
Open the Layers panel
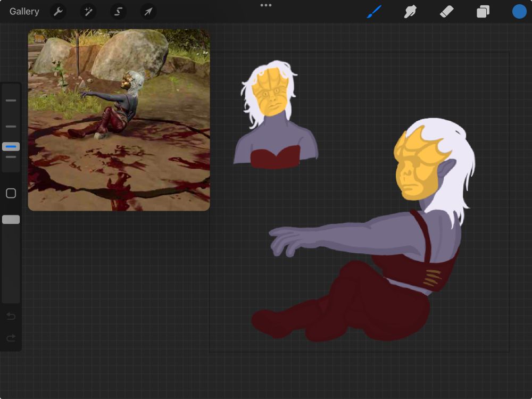point(483,11)
